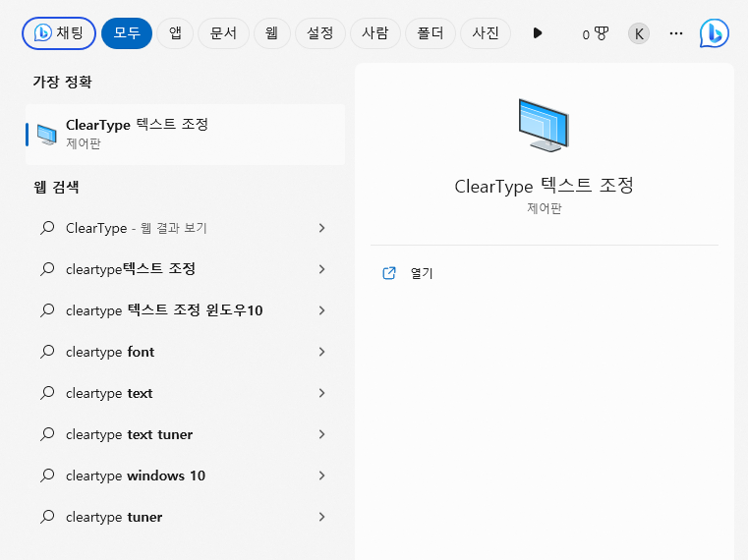Click search icon beside cleartype font
The image size is (748, 560).
(47, 352)
